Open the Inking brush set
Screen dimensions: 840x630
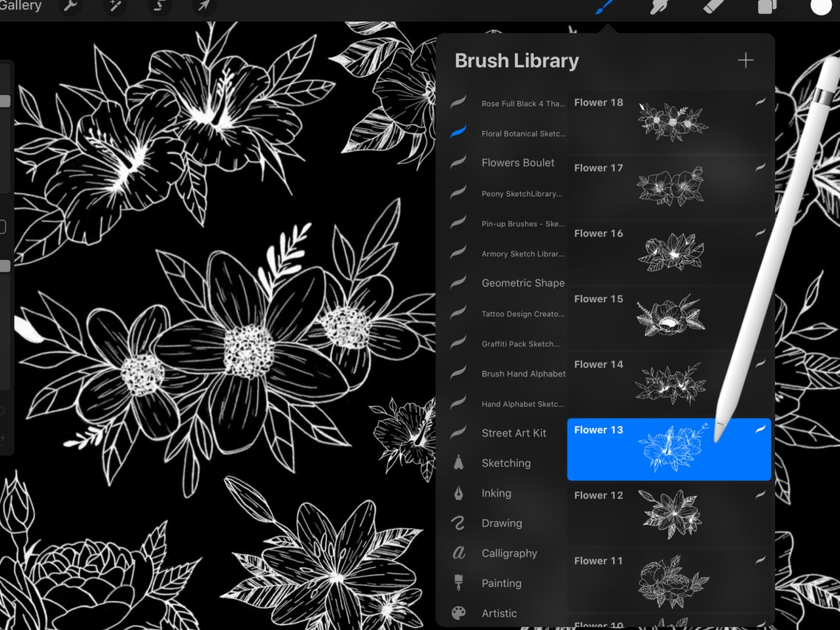coord(508,493)
